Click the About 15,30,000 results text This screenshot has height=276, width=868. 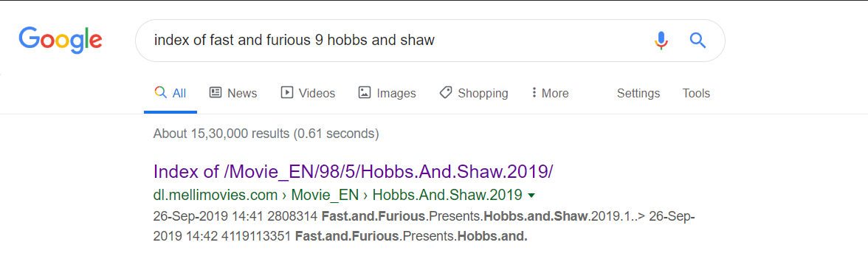(266, 134)
